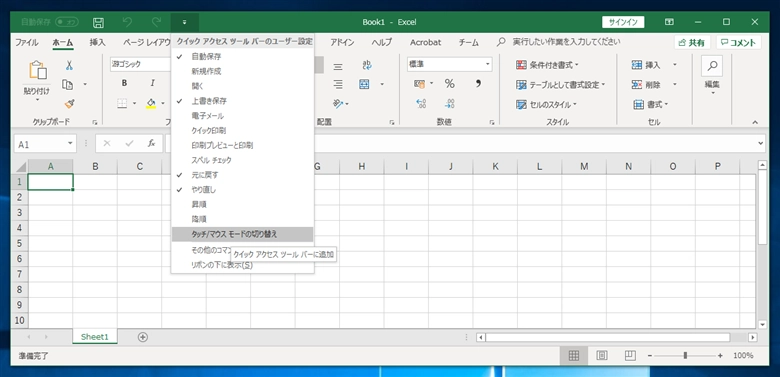The height and width of the screenshot is (377, 780).
Task: Check スペル チェック in the customize menu
Action: pyautogui.click(x=242, y=160)
